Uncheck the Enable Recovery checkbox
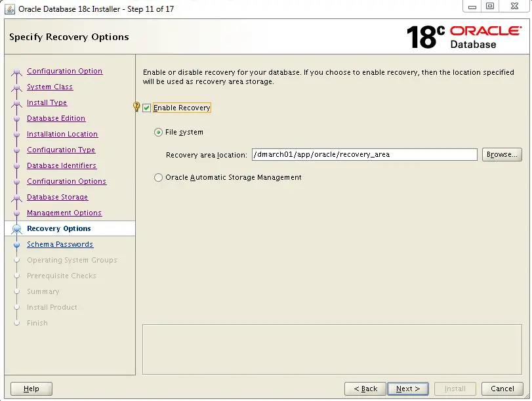 tap(146, 108)
